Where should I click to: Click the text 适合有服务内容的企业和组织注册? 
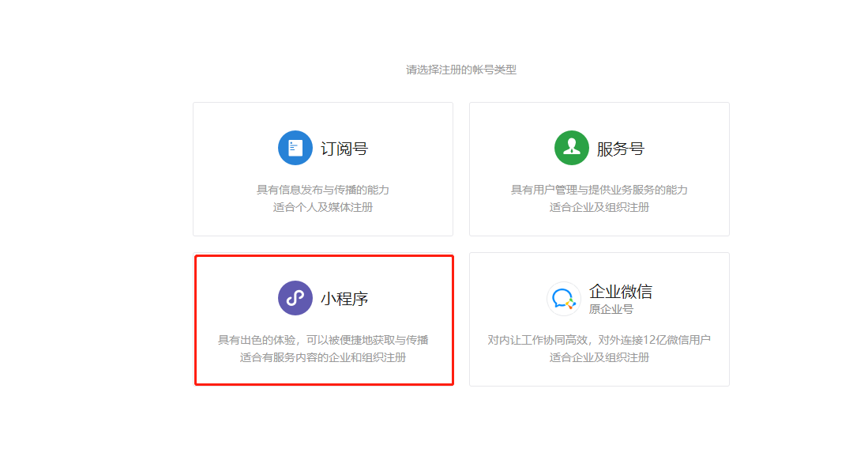[x=323, y=357]
